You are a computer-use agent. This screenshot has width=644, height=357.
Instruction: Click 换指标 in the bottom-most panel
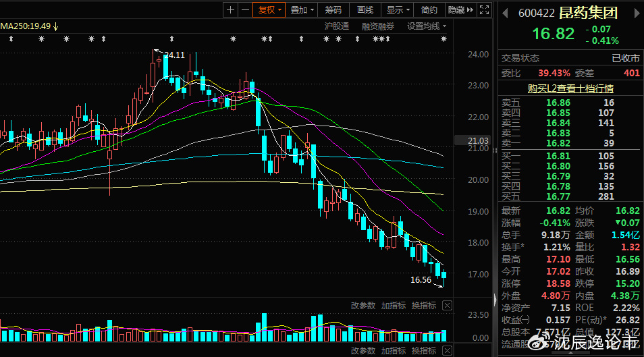pyautogui.click(x=424, y=350)
